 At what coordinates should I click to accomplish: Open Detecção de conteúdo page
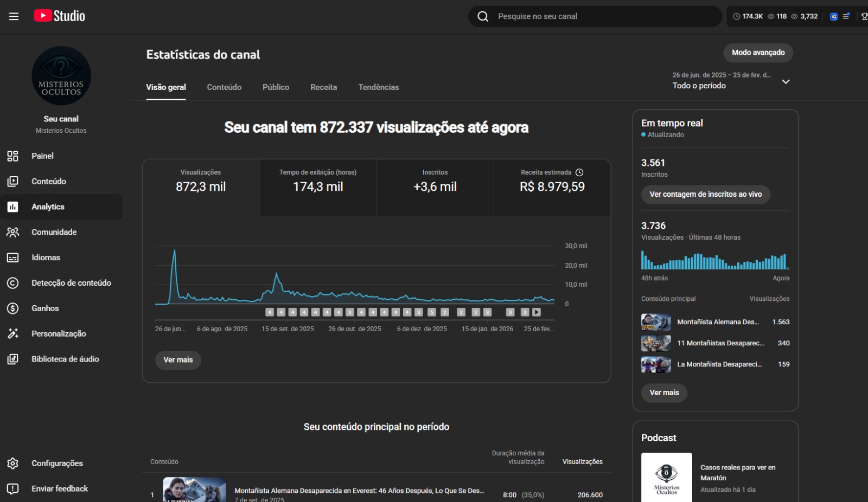(x=71, y=283)
